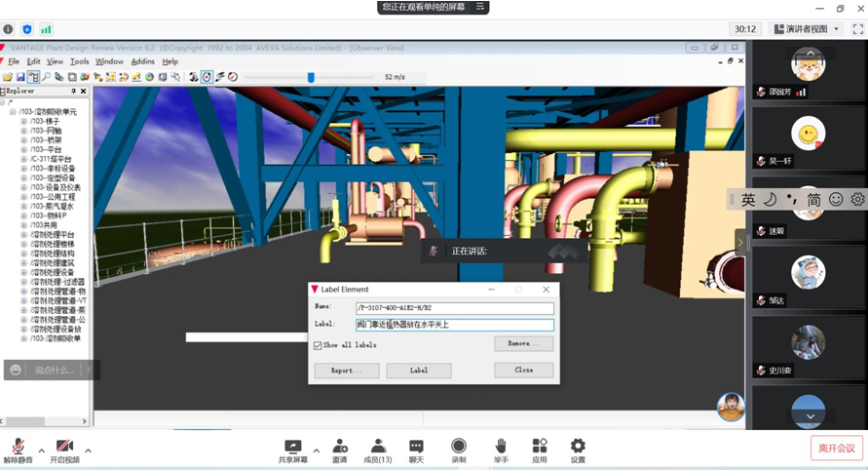Uncheck the Show all labels checkbox

click(318, 345)
